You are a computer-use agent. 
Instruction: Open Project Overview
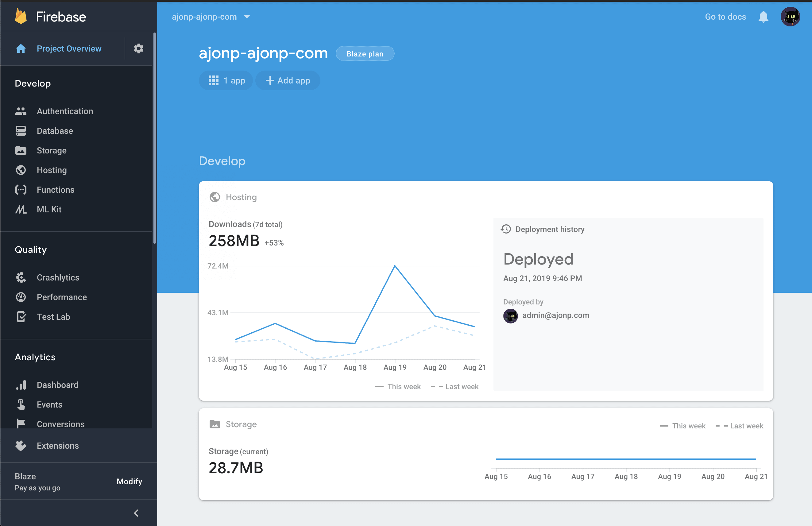(69, 48)
